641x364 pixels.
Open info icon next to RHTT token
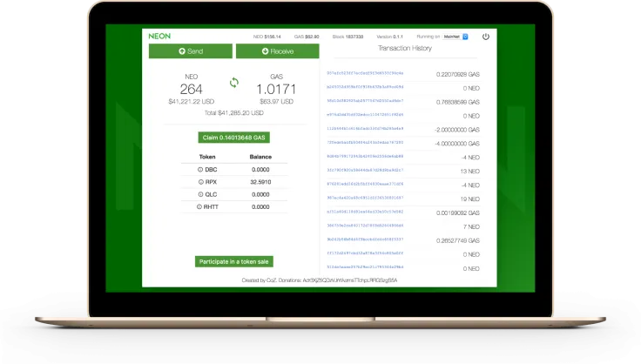[199, 206]
